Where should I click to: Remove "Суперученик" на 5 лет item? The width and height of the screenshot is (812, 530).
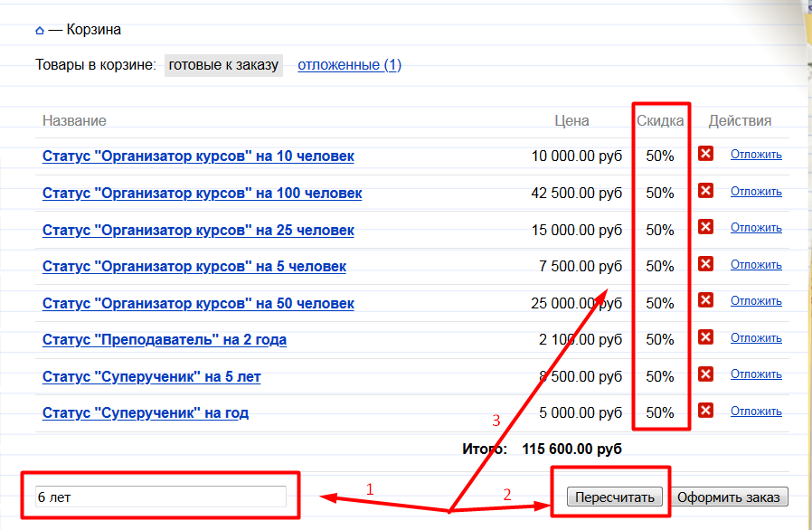pyautogui.click(x=706, y=374)
